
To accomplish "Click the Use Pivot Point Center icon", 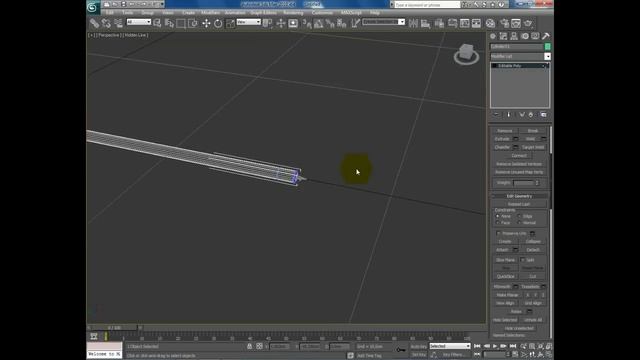I will [267, 23].
